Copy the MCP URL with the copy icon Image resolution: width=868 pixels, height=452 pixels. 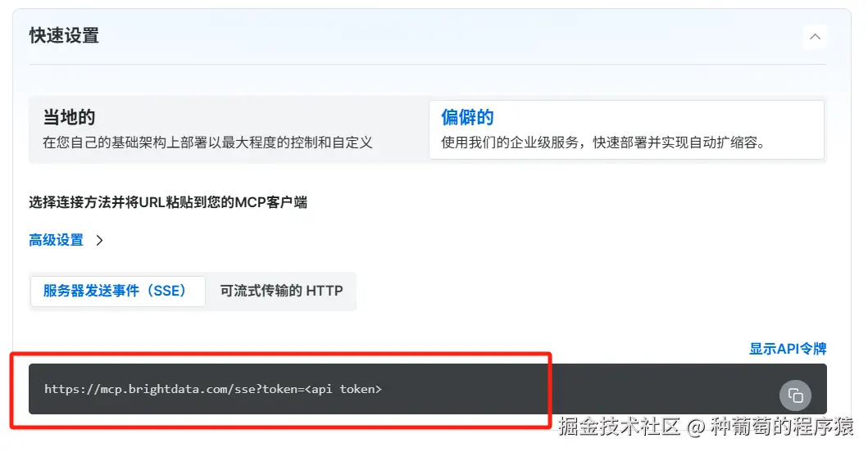[x=796, y=395]
